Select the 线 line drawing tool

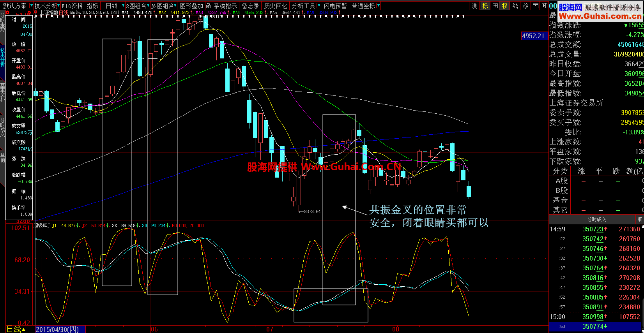[x=515, y=6]
